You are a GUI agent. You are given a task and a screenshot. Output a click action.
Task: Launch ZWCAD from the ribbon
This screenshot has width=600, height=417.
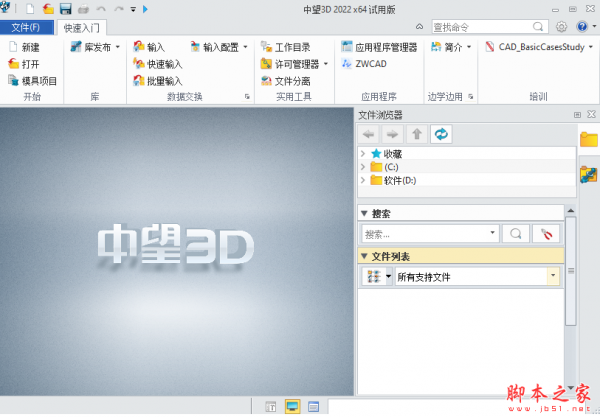(364, 64)
